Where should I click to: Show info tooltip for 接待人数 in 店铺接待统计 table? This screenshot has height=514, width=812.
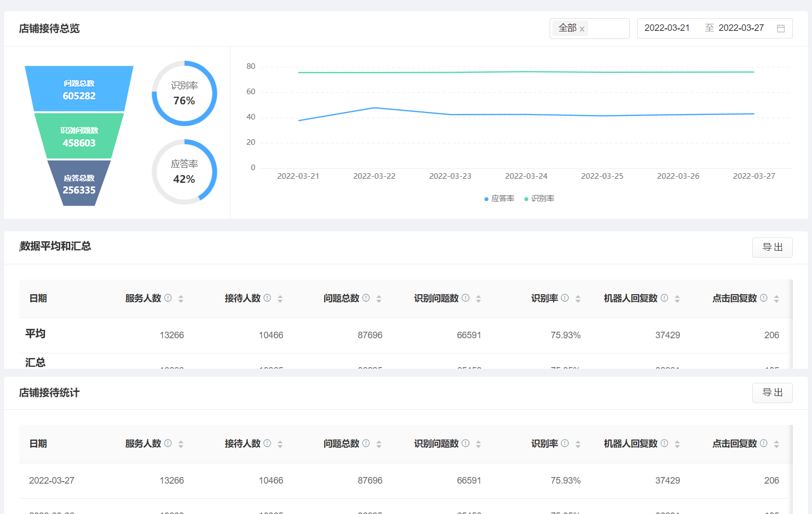(267, 443)
